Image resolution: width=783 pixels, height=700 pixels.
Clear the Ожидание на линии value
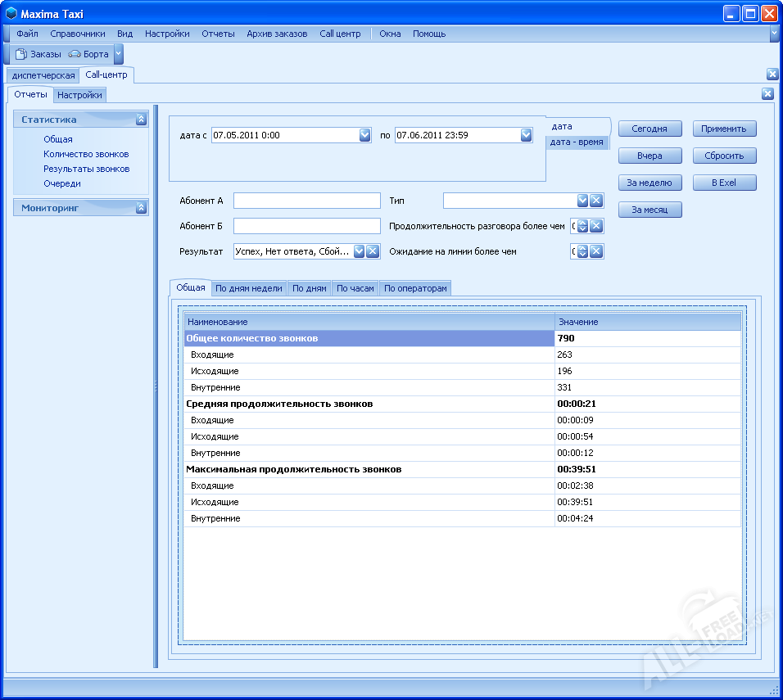[596, 252]
